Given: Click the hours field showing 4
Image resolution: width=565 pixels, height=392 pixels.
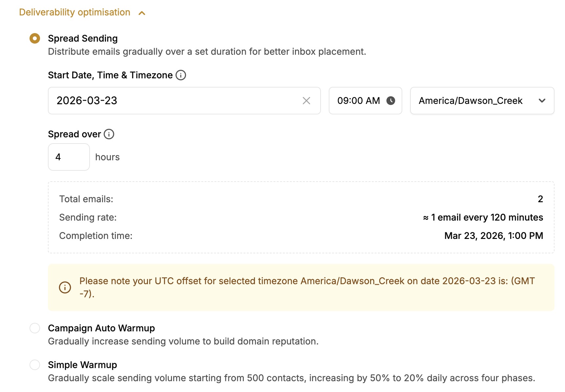Looking at the screenshot, I should 69,157.
